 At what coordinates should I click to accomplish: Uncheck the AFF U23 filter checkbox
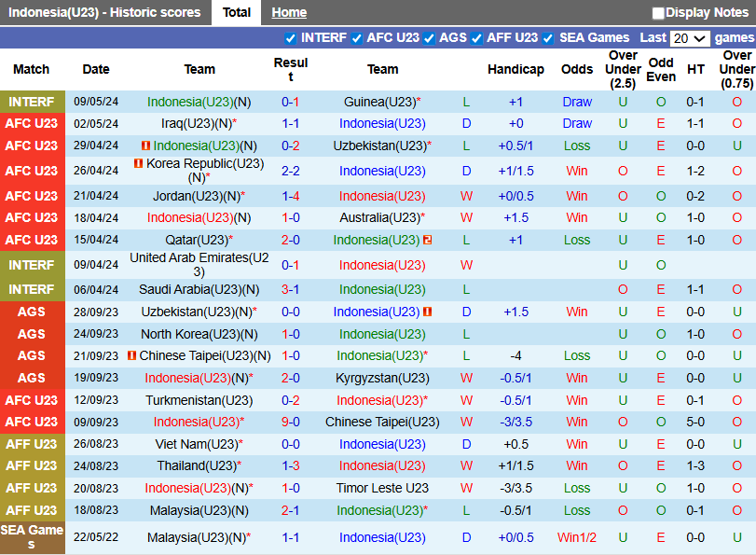pyautogui.click(x=476, y=38)
